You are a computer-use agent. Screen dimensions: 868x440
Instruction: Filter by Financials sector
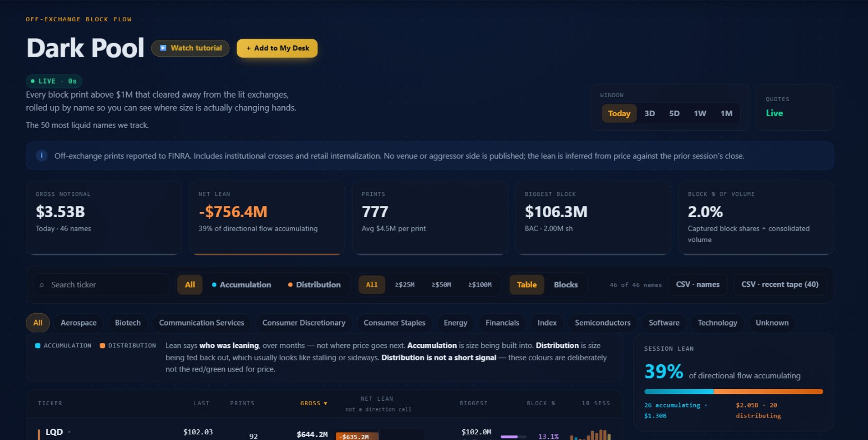(x=502, y=323)
